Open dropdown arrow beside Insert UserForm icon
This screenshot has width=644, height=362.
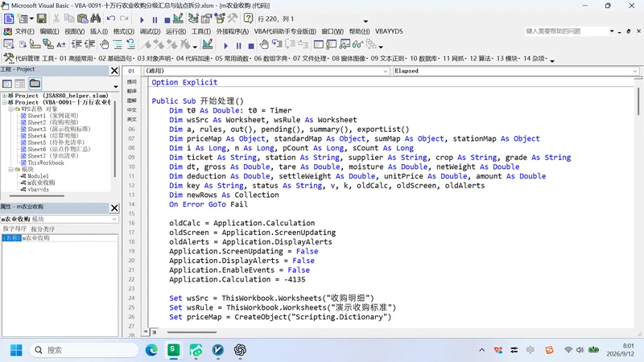click(x=31, y=19)
